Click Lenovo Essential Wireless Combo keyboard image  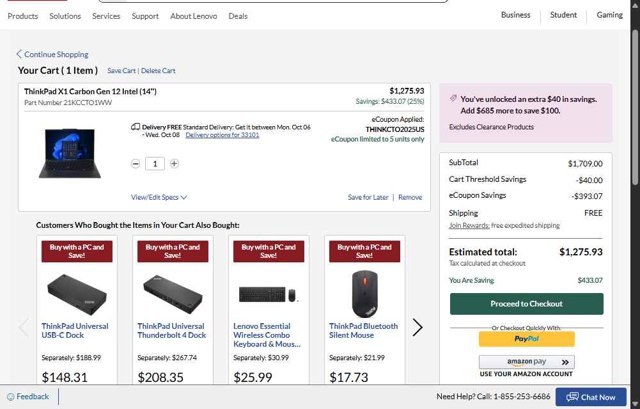269,294
